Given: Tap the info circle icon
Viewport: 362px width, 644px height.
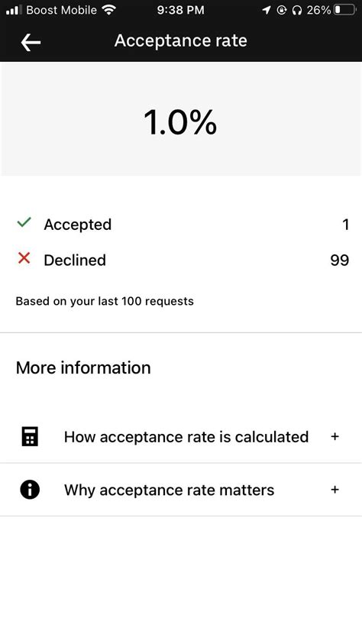Looking at the screenshot, I should [30, 490].
